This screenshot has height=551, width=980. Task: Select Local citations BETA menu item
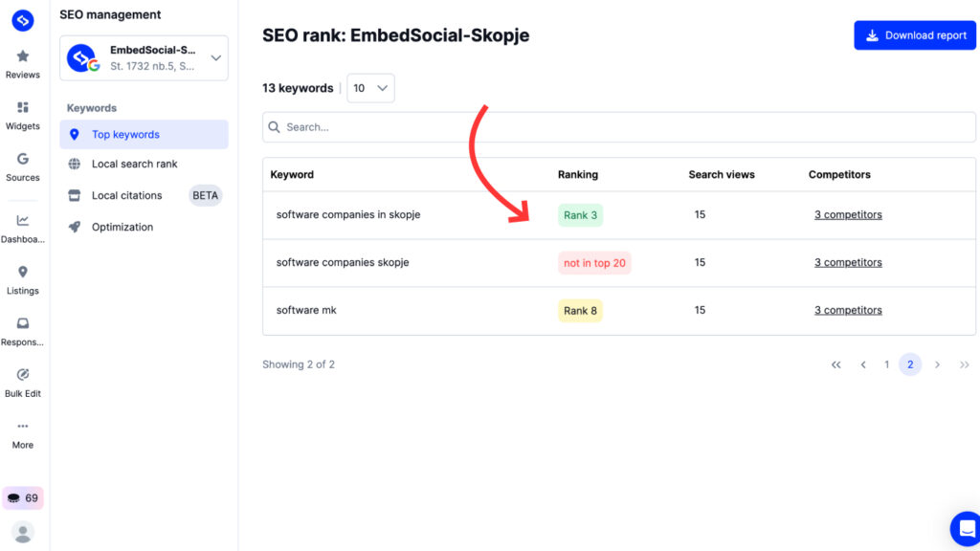(126, 195)
